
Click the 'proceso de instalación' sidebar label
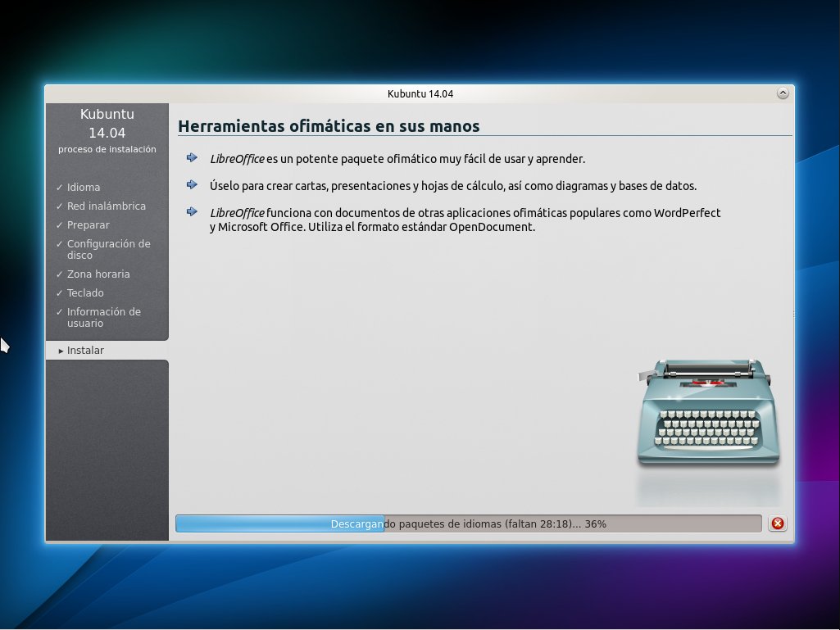click(x=107, y=149)
